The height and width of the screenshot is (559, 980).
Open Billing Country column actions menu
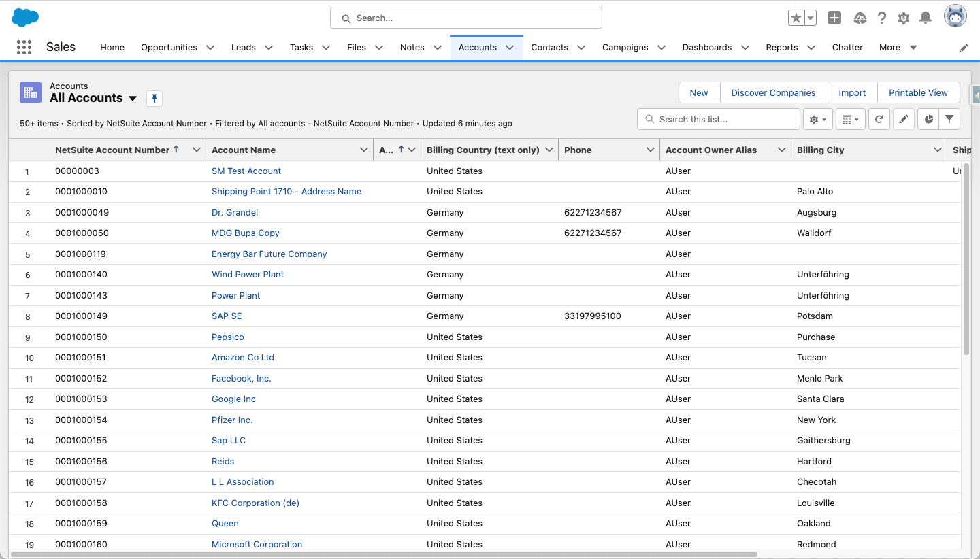[549, 150]
